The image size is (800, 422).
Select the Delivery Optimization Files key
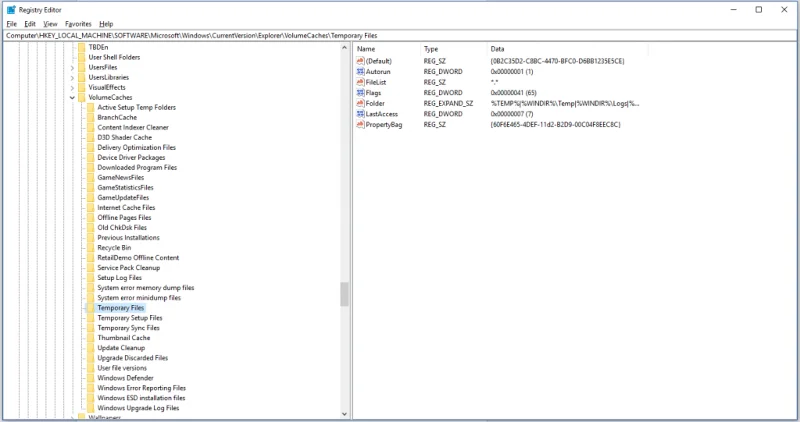click(136, 147)
